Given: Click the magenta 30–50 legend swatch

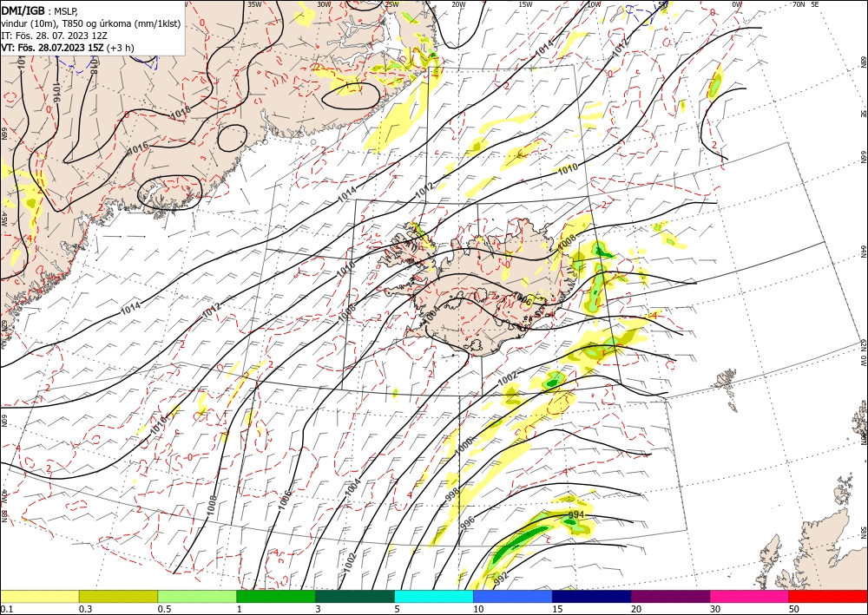Looking at the screenshot, I should (750, 596).
